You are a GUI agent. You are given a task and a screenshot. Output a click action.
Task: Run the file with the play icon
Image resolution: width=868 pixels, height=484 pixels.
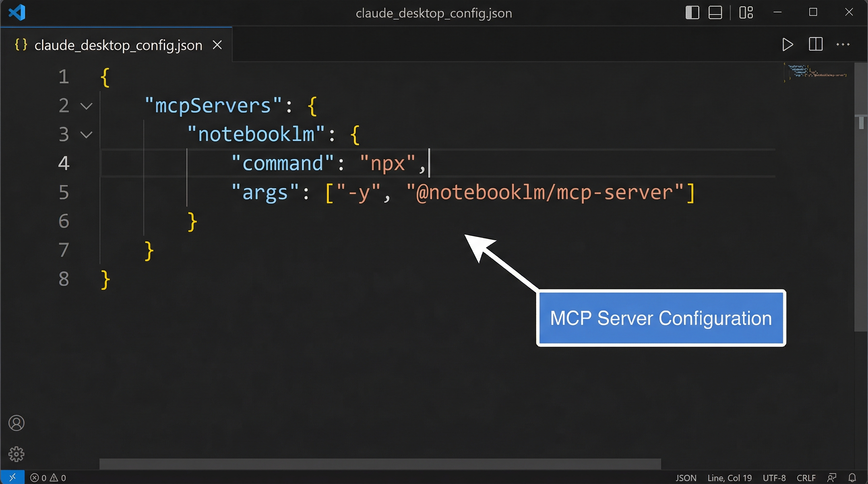click(x=787, y=44)
